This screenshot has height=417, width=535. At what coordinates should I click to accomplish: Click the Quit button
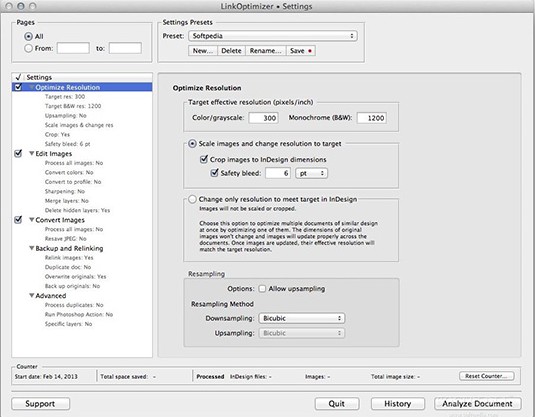(x=337, y=404)
